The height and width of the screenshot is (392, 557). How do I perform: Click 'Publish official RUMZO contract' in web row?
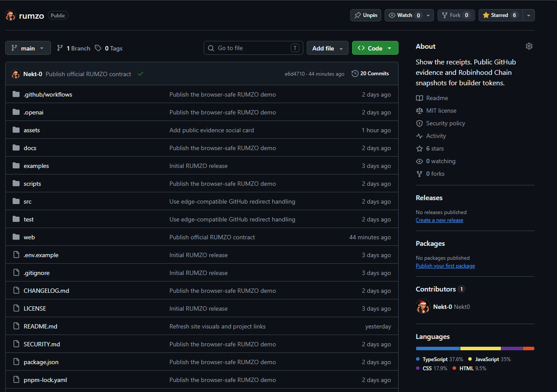tap(212, 237)
